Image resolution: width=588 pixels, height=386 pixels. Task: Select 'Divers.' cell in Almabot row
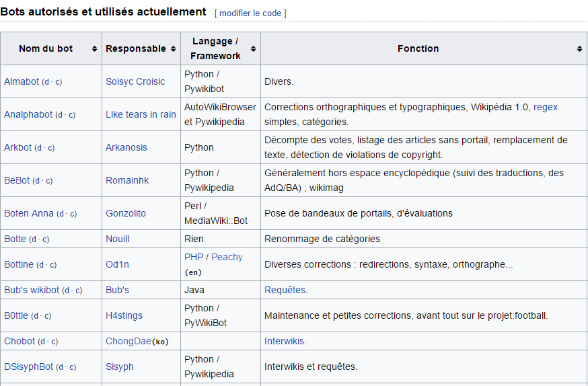[x=424, y=81]
